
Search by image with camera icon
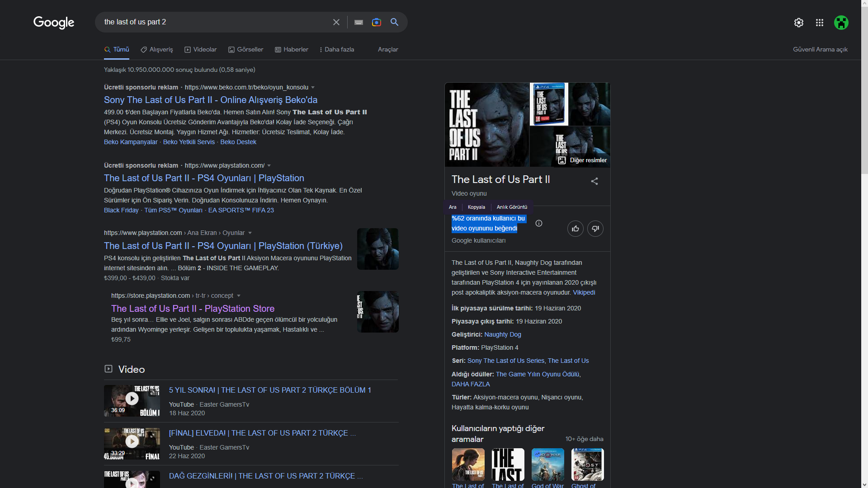coord(377,22)
